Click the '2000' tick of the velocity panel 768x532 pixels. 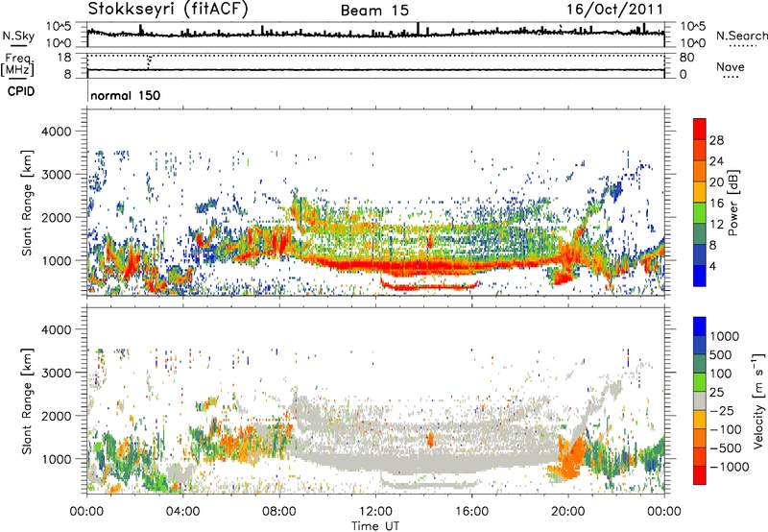(x=56, y=416)
